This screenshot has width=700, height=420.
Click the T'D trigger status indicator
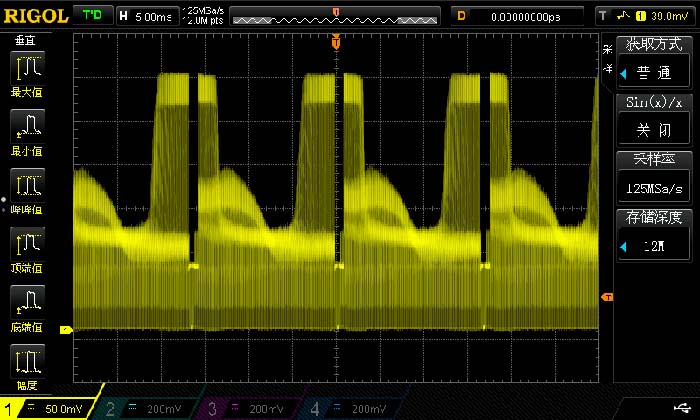coord(92,16)
